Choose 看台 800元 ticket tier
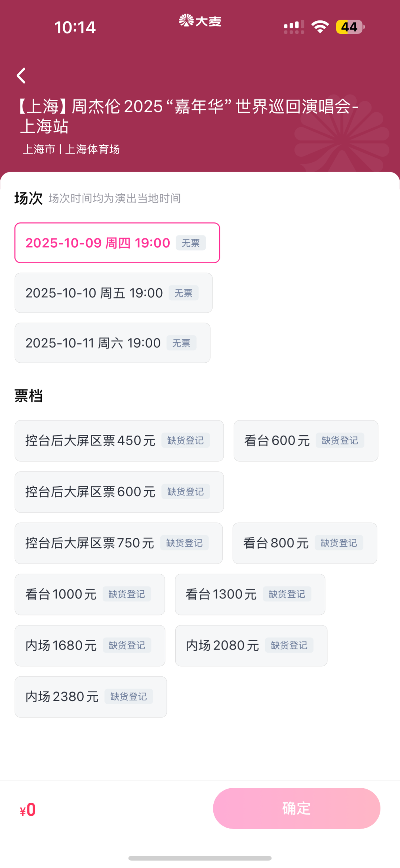400x868 pixels. 305,543
